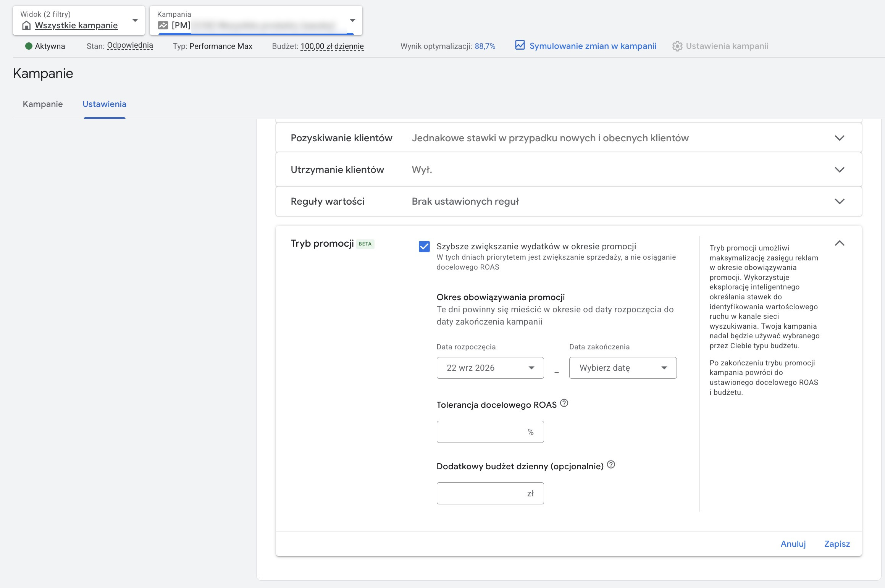
Task: Open Ustawienia kampanii link
Action: click(x=727, y=46)
